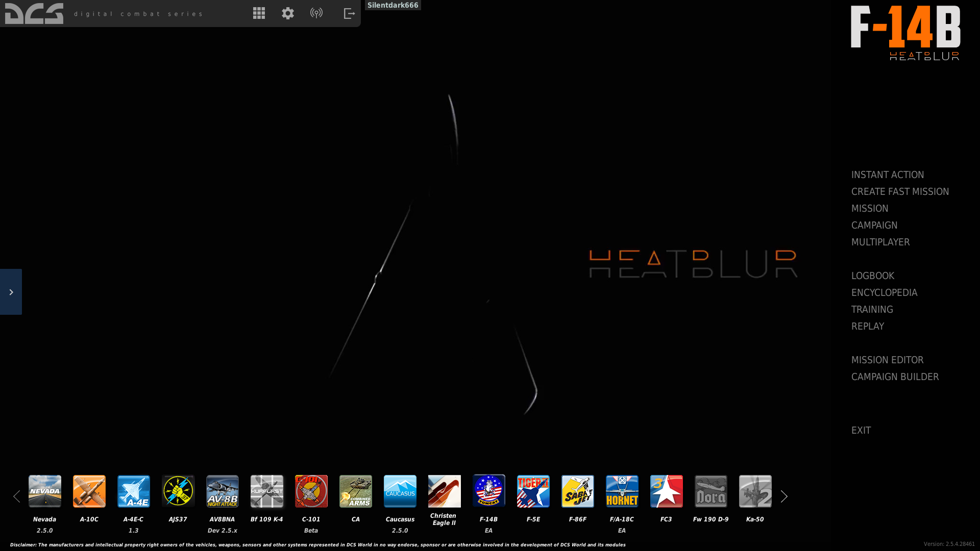Select the F/A-18C Hornet module icon

click(622, 491)
